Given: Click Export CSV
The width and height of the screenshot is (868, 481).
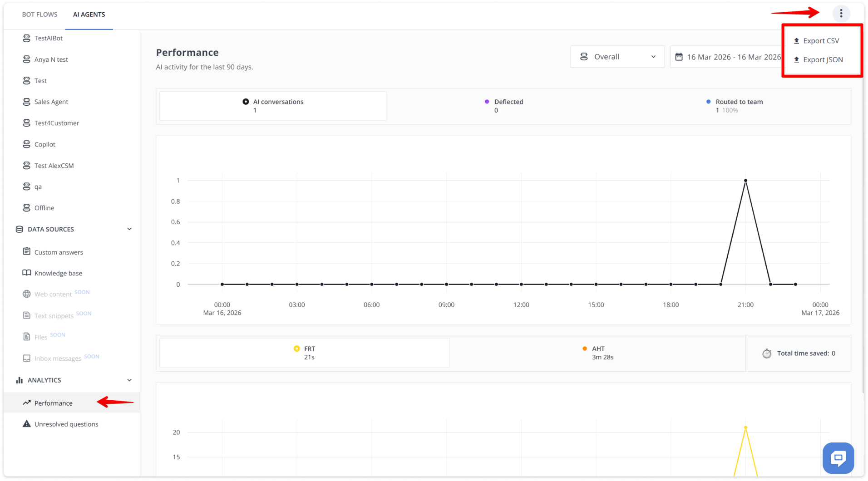Looking at the screenshot, I should pos(821,40).
